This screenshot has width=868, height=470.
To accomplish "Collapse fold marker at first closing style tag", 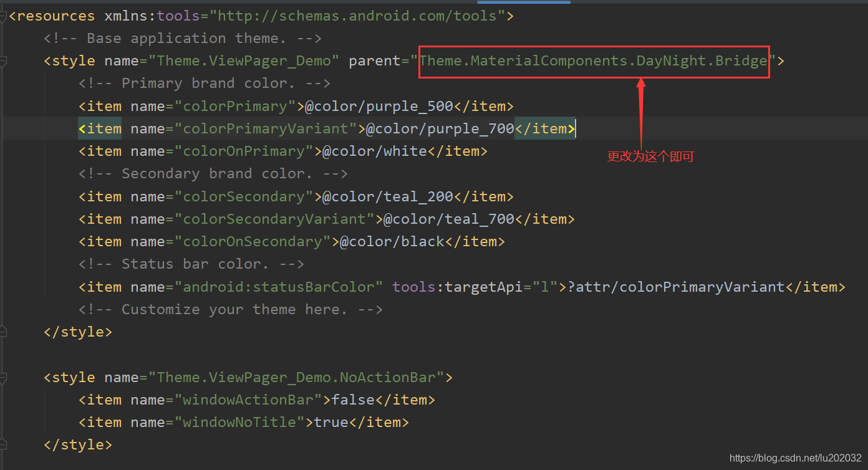I will 3,332.
